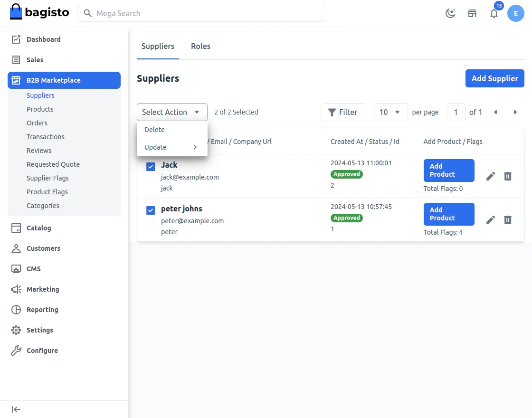Open the dark mode moon icon

(x=450, y=13)
